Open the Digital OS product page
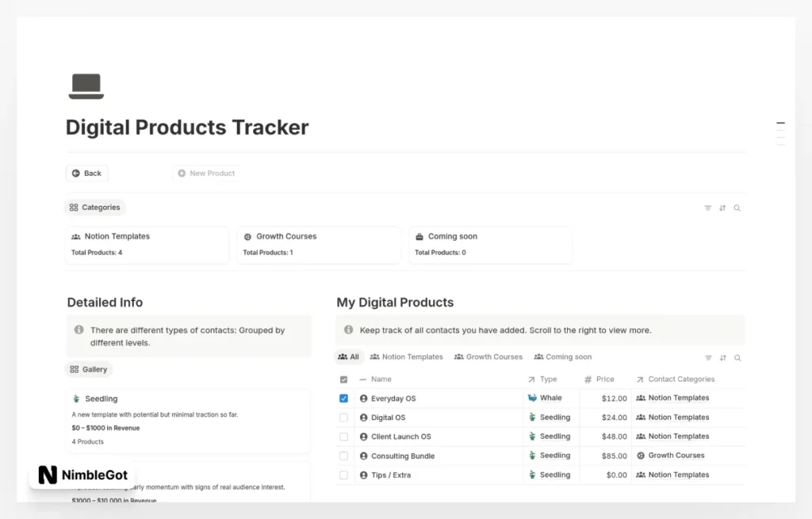This screenshot has width=812, height=519. click(x=388, y=418)
